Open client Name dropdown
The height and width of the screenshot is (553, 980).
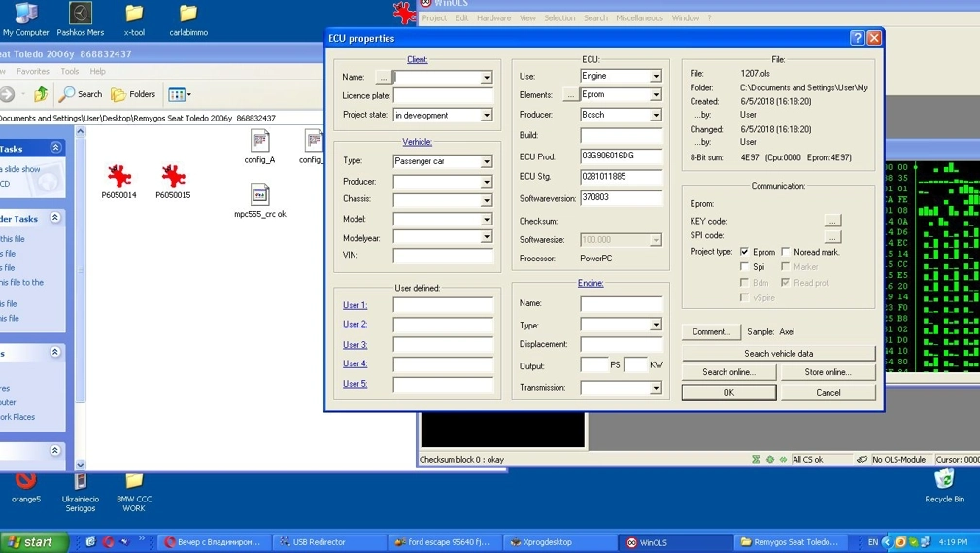click(x=487, y=78)
